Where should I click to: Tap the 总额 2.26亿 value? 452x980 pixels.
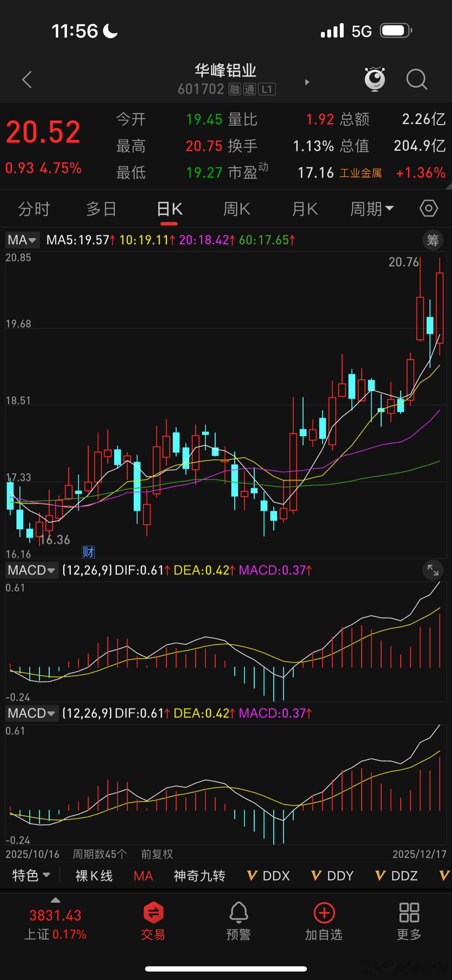[424, 119]
